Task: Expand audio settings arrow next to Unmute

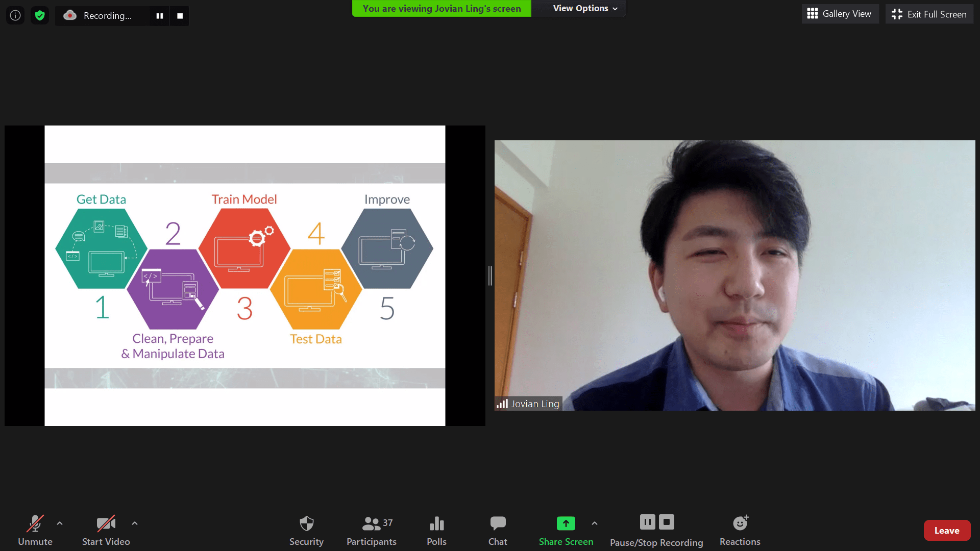Action: pyautogui.click(x=60, y=523)
